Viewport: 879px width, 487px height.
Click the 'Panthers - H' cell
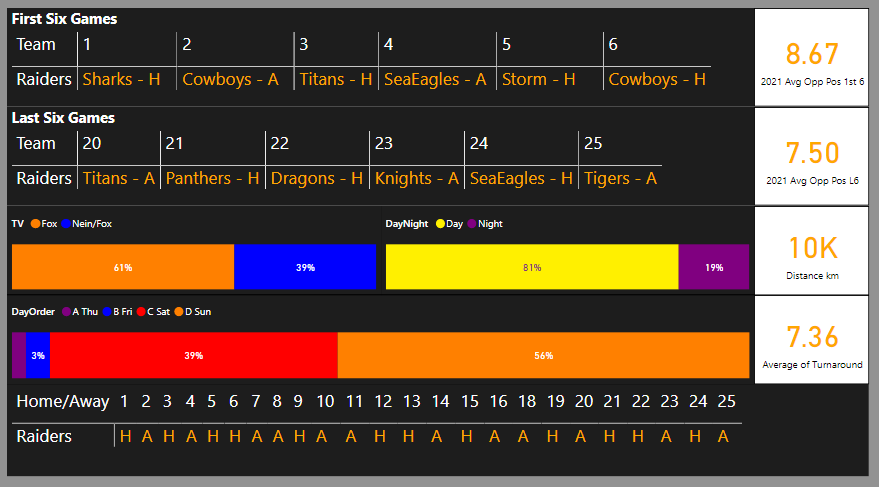pos(212,178)
